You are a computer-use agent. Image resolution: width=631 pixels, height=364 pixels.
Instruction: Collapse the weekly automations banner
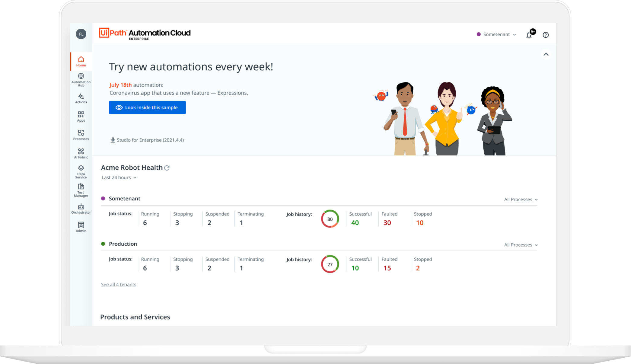tap(546, 54)
